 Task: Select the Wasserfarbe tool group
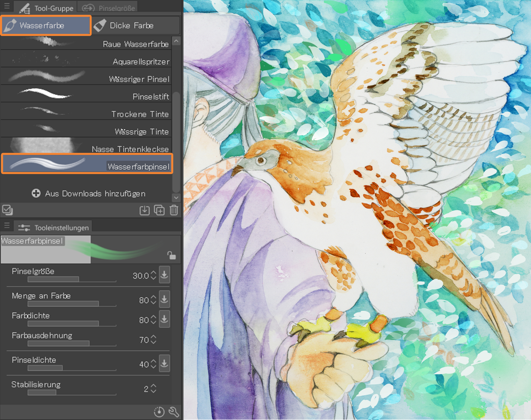coord(46,25)
